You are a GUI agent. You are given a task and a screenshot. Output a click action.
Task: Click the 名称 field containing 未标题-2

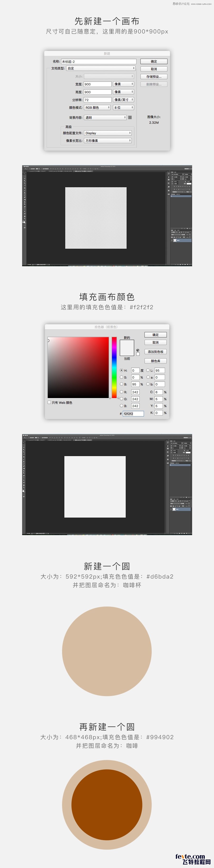[99, 61]
